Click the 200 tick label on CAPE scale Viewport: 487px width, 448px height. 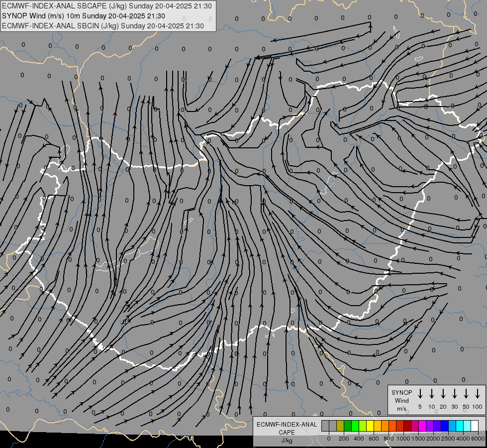click(x=344, y=439)
